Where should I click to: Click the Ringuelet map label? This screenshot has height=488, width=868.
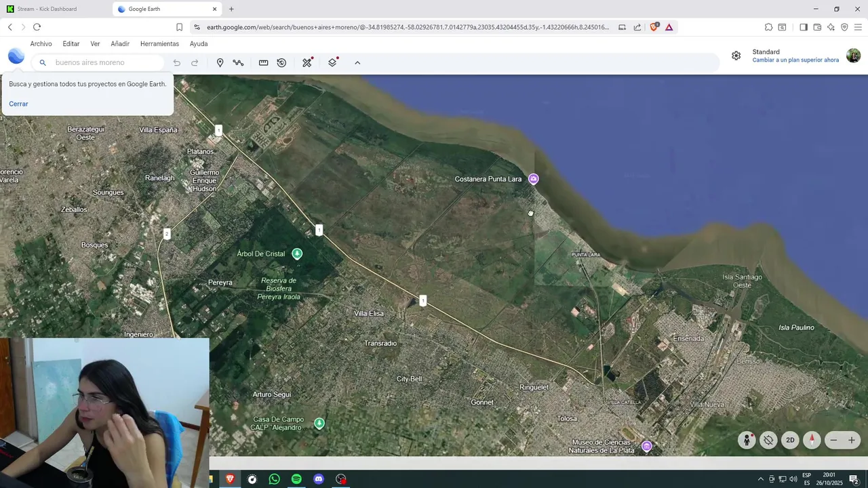click(534, 387)
